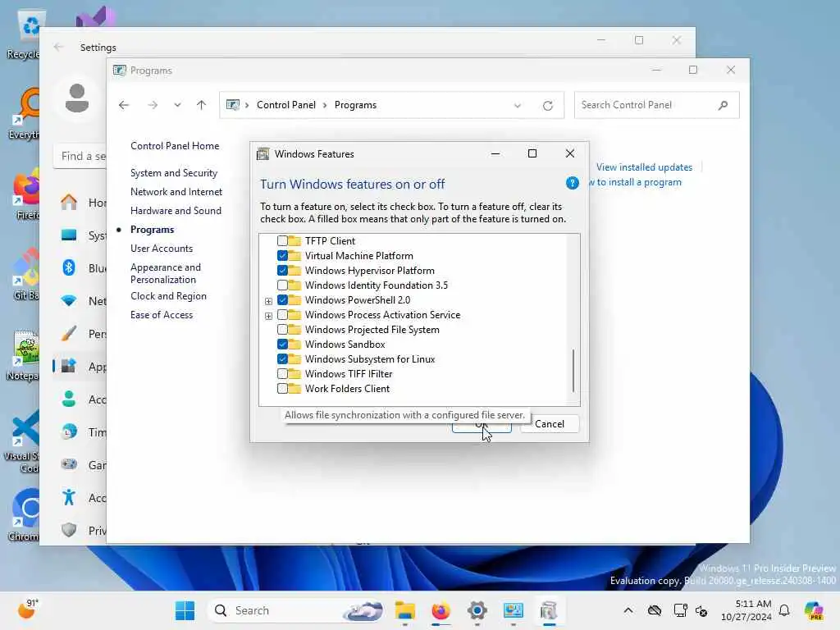Uncheck Windows PowerShell 2.0 checkbox
Image resolution: width=840 pixels, height=630 pixels.
coord(282,300)
